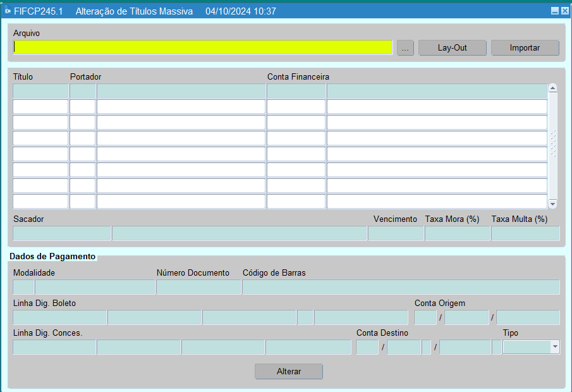Open the Tipo dropdown list
Image resolution: width=572 pixels, height=392 pixels.
[555, 347]
